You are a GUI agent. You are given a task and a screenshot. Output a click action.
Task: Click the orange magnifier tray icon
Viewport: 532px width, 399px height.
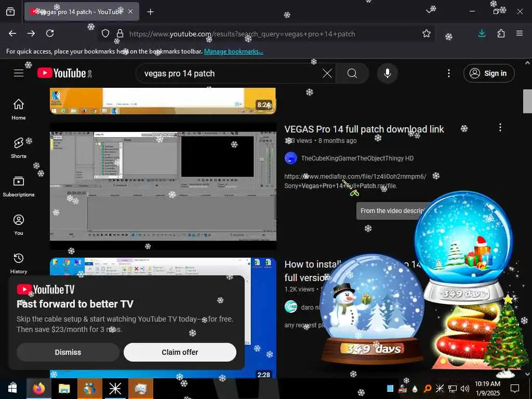[x=428, y=389]
